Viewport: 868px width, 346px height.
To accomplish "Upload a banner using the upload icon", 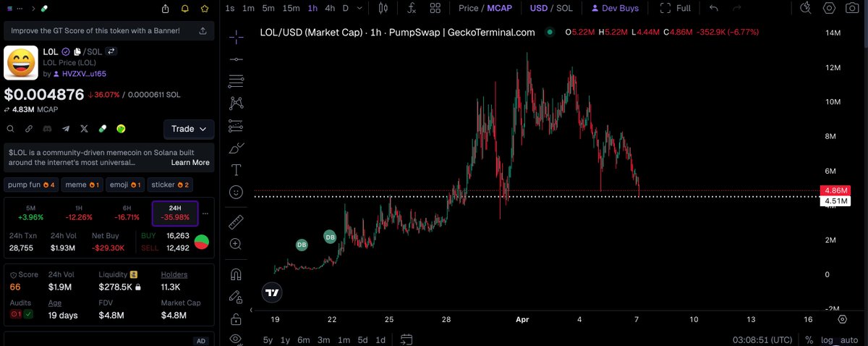I will pos(203,31).
